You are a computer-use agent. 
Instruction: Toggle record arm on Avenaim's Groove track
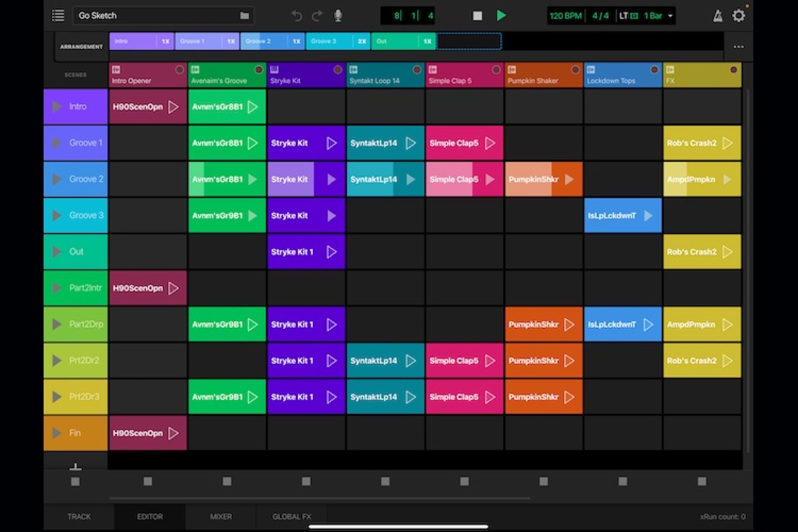260,71
